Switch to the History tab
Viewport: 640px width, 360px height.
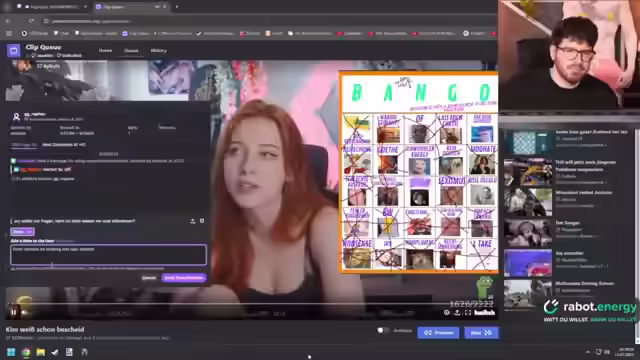coord(158,51)
